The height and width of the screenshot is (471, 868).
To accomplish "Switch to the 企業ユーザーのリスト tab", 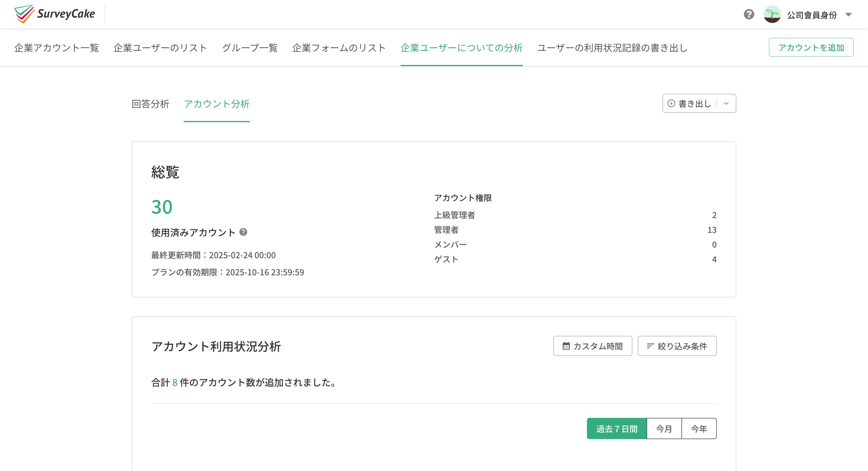I will coord(160,48).
